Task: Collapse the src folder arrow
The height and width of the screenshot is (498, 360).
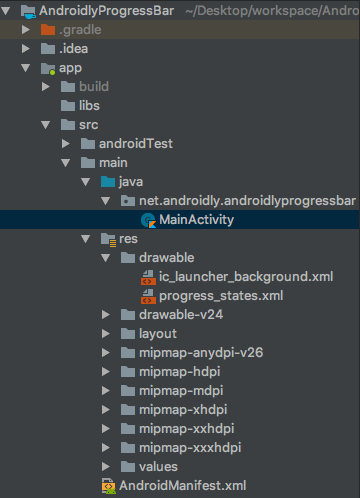Action: point(46,125)
